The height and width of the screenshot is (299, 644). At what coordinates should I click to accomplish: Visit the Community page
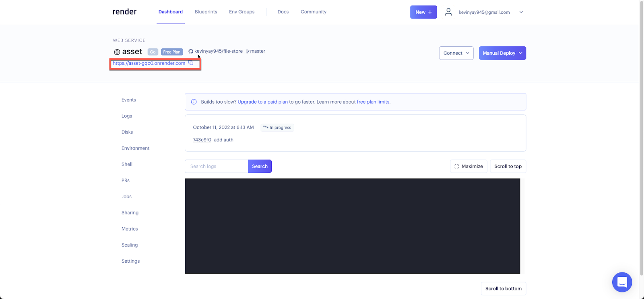(x=314, y=12)
